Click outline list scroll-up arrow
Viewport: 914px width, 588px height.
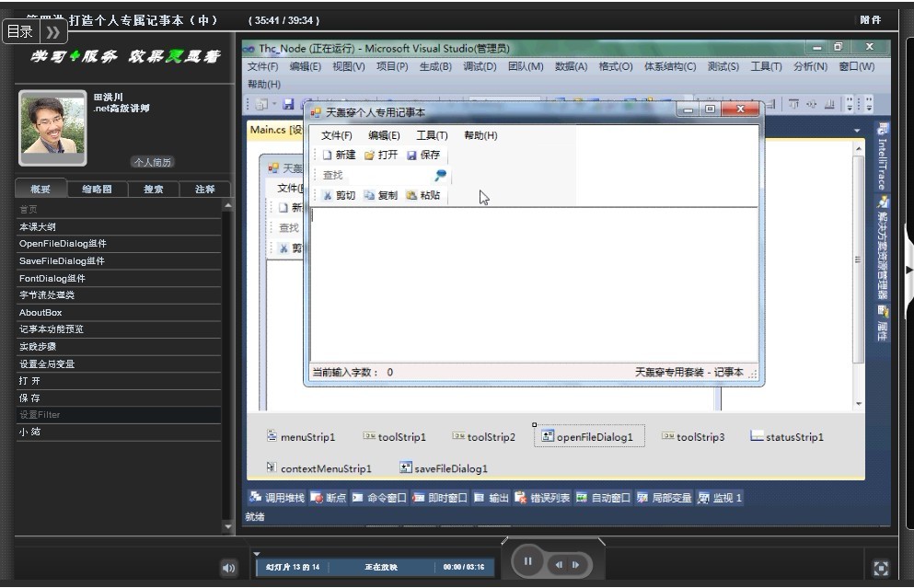[x=228, y=205]
